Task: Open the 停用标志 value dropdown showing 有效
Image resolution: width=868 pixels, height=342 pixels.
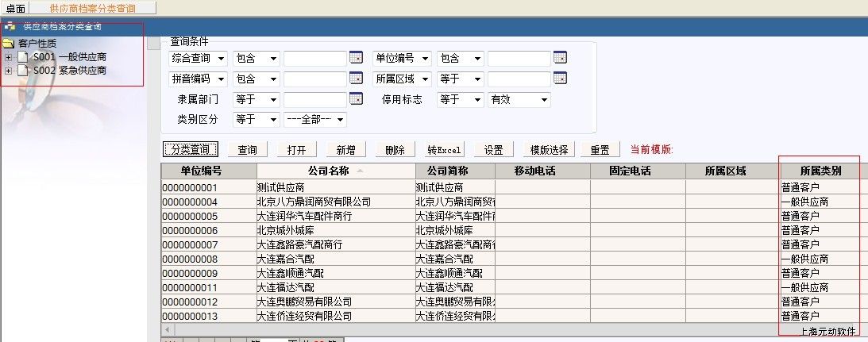Action: click(519, 100)
